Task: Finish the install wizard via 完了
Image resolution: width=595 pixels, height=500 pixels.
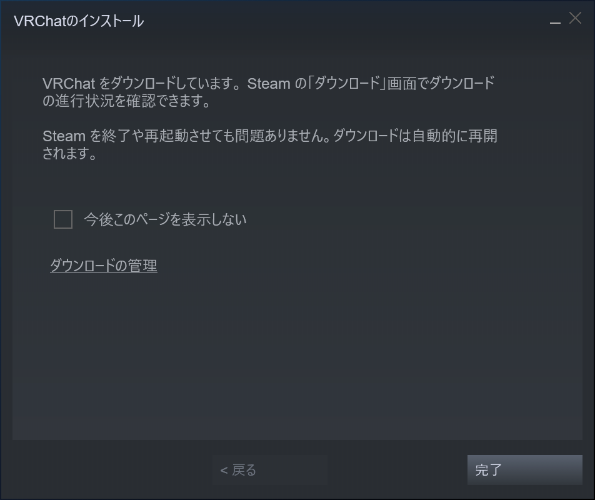Action: coord(525,470)
